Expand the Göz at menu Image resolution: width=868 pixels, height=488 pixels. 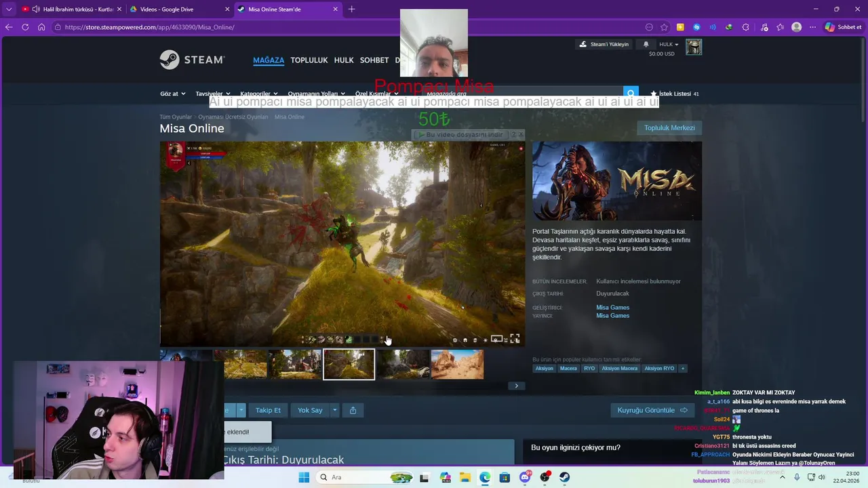pos(173,94)
